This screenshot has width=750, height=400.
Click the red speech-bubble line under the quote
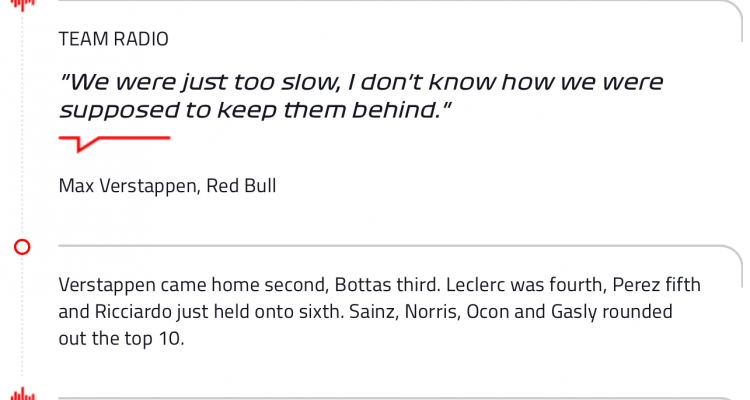114,144
